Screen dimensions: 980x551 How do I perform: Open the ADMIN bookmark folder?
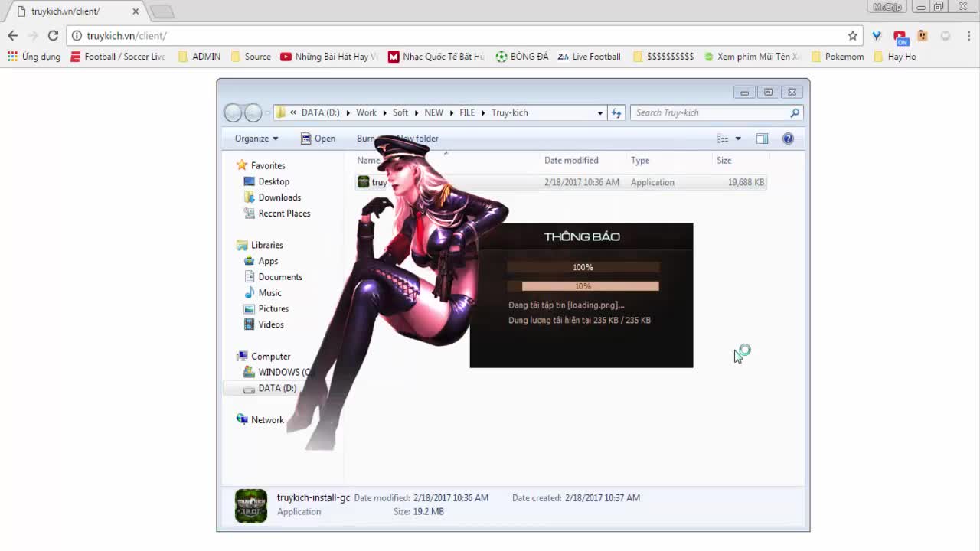[x=199, y=57]
